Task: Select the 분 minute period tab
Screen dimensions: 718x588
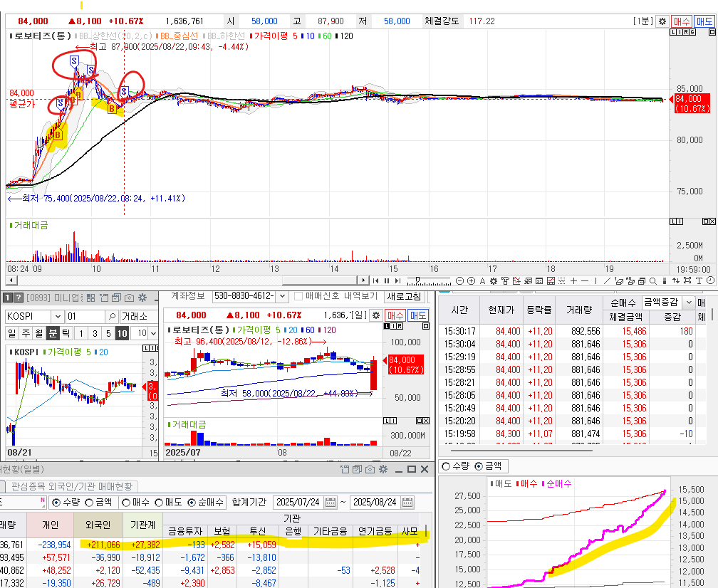Action: (53, 333)
